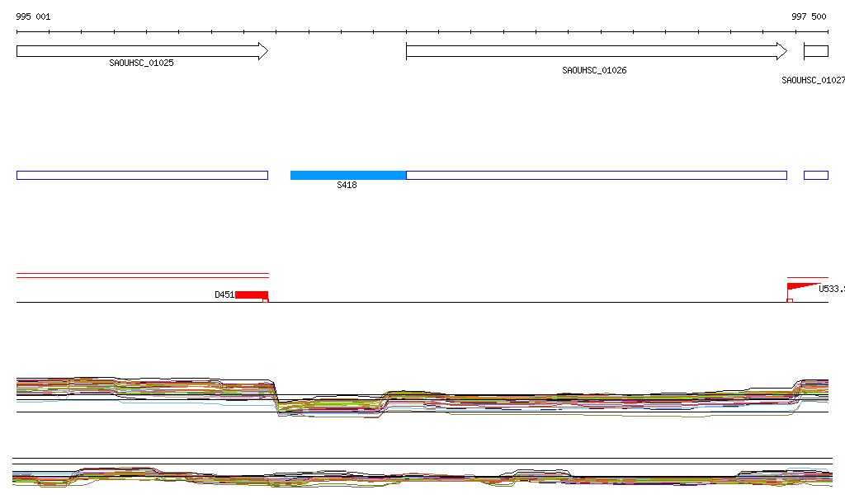The image size is (845, 504).
Task: Select blue outlined segment under SAOUHSC_01025
Action: (142, 175)
